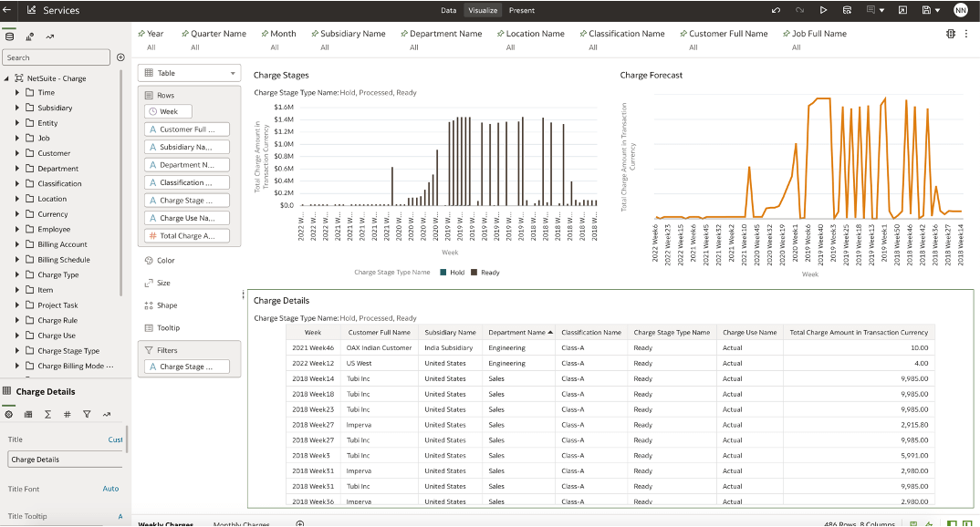Click the Auto link for Title Font
Image resolution: width=980 pixels, height=527 pixels.
click(110, 489)
